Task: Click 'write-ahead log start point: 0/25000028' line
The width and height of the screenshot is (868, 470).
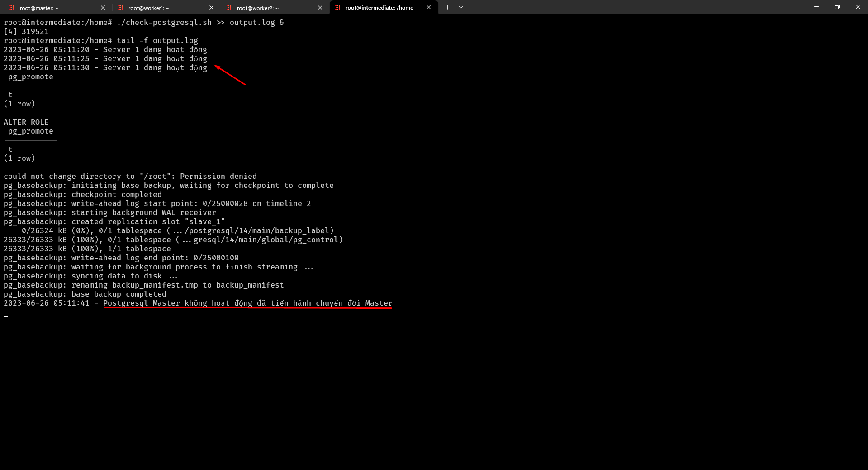Action: tap(157, 203)
